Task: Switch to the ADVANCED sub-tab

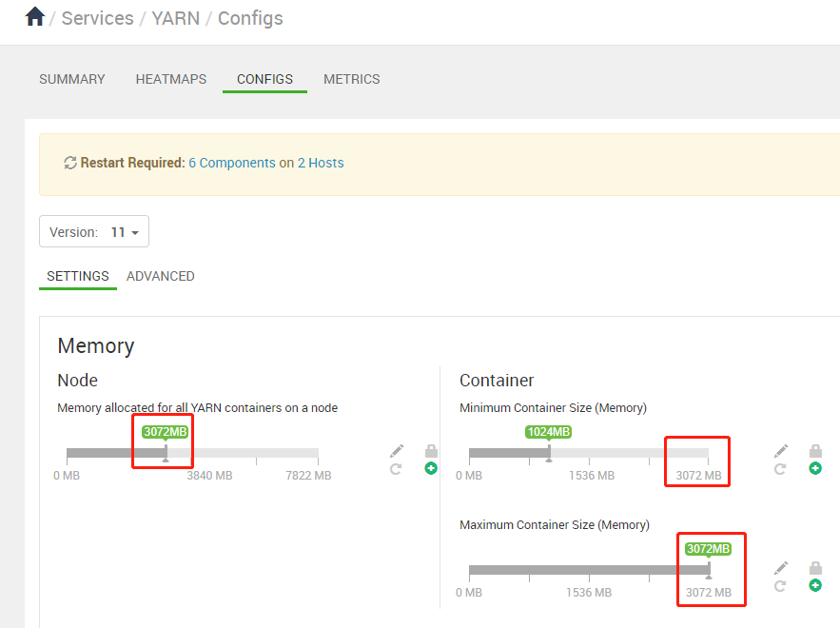Action: [161, 276]
